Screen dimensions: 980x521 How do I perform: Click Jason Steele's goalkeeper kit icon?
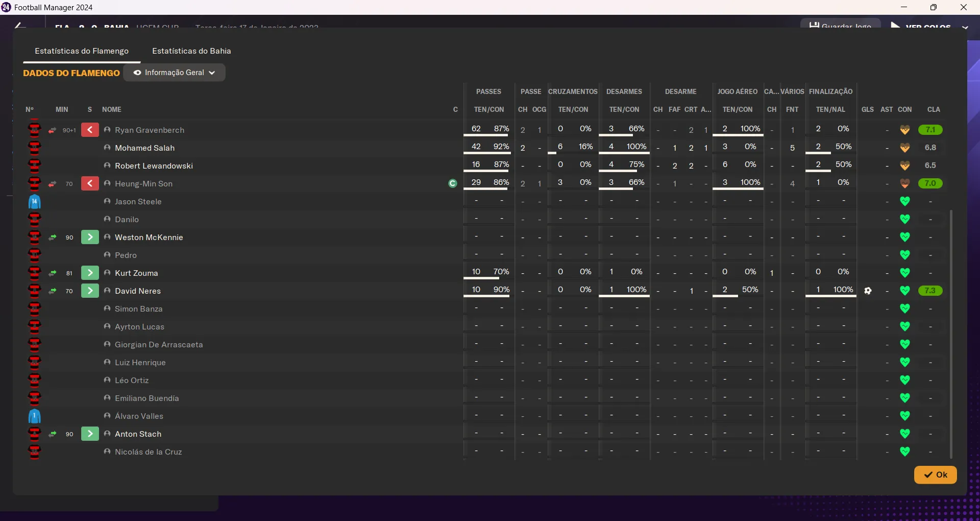pos(34,202)
